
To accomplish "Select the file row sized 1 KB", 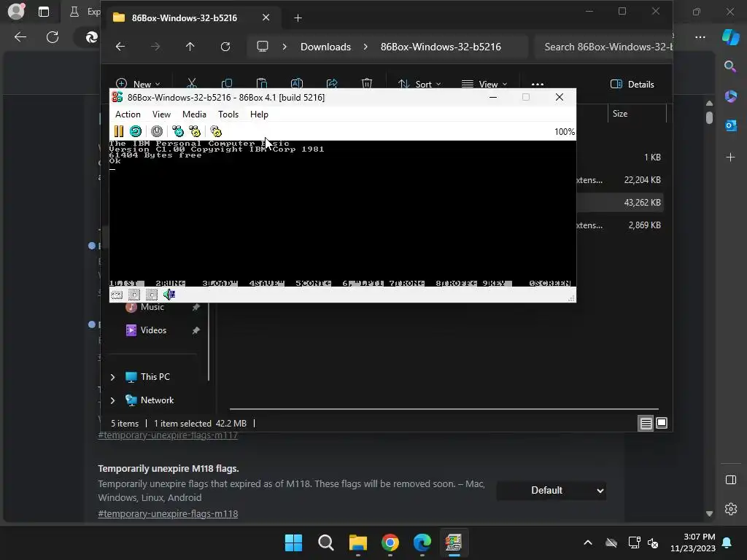I will 619,157.
